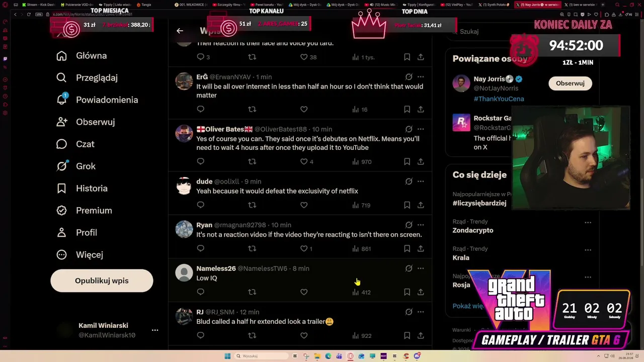This screenshot has width=644, height=362.
Task: Like RJ's comment about the trailer
Action: click(304, 335)
